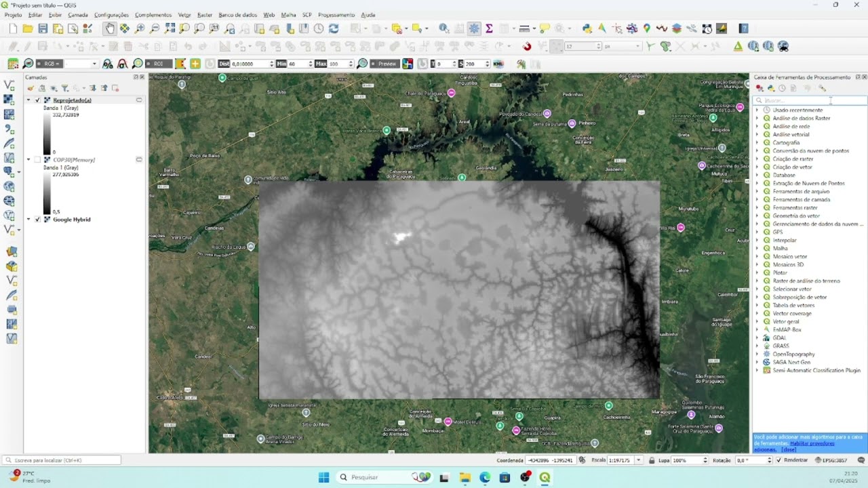Choose the Zoom Out magnifier tool

(155, 28)
